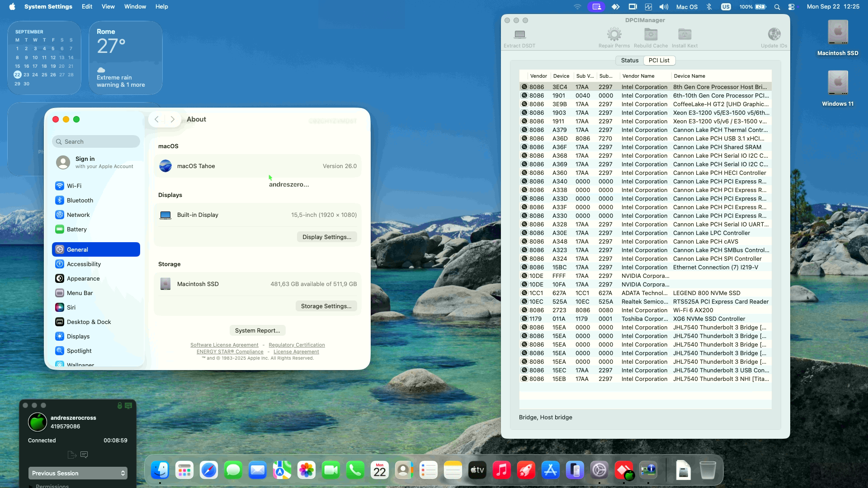Select General in settings sidebar

coord(96,249)
